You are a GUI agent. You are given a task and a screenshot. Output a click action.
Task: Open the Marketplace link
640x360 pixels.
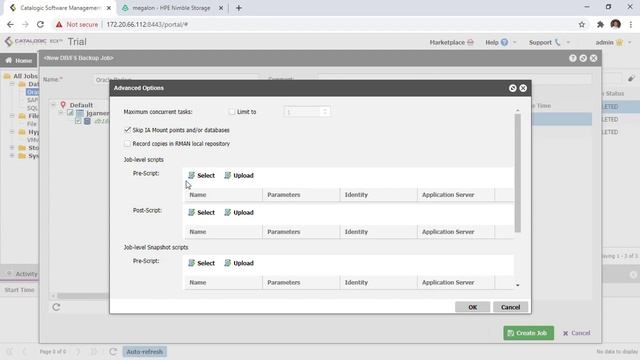[x=451, y=42]
